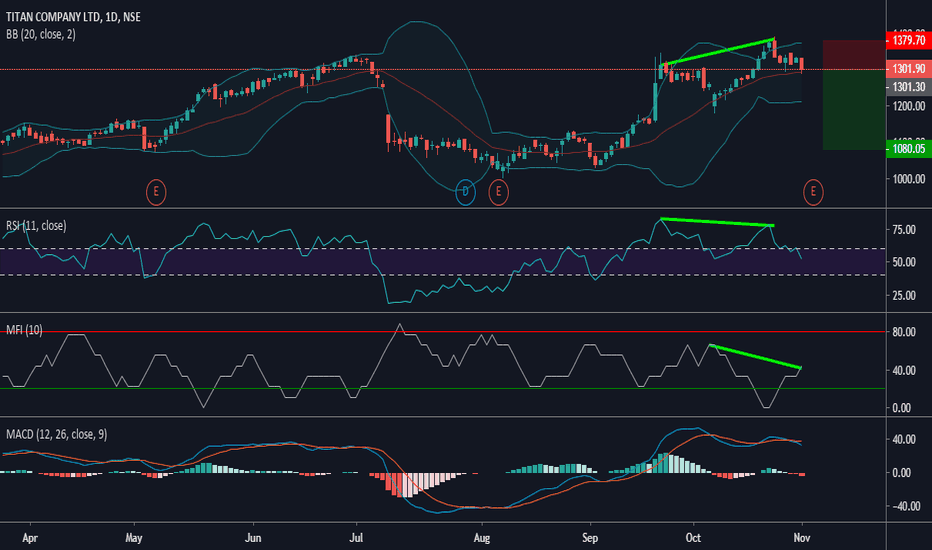The height and width of the screenshot is (550, 932).
Task: Open the RSI (11, close) indicator label
Action: tap(36, 225)
